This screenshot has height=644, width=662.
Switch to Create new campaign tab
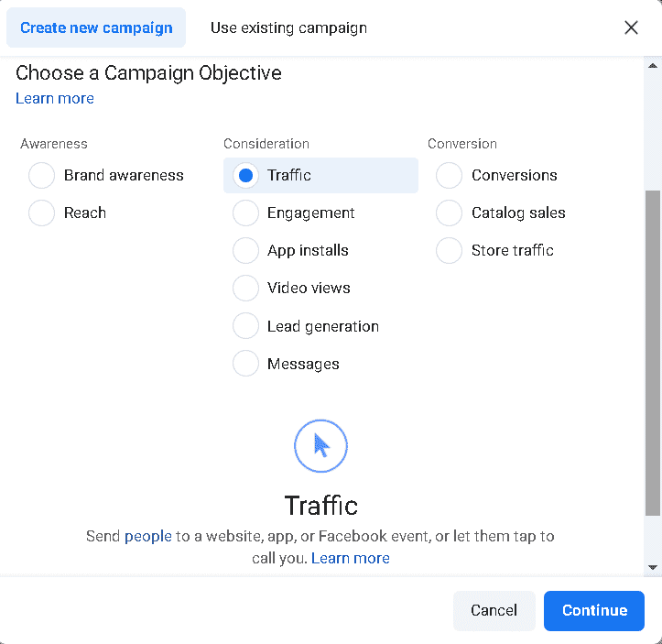[x=96, y=27]
